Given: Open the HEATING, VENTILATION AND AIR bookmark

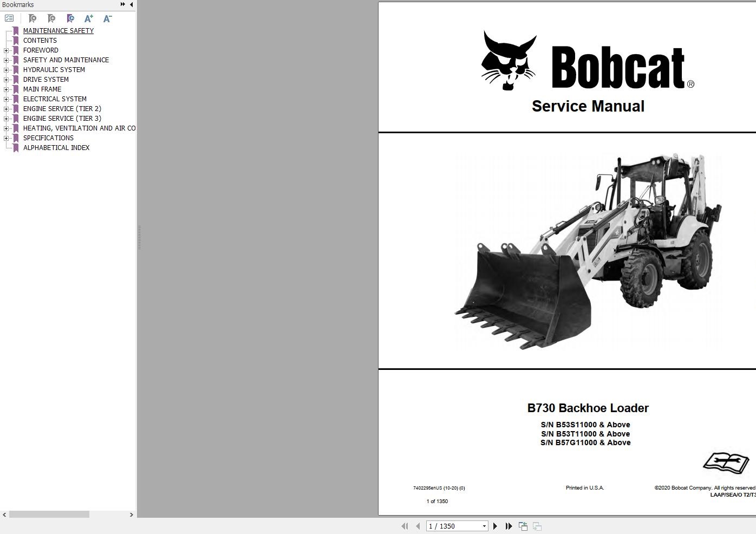Looking at the screenshot, I should [x=79, y=128].
